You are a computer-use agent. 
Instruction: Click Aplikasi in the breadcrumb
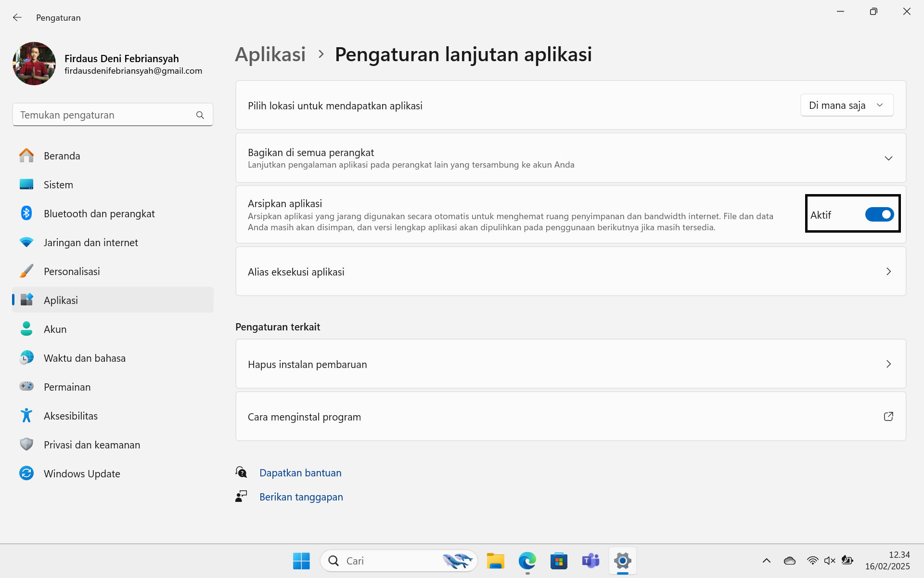tap(270, 54)
